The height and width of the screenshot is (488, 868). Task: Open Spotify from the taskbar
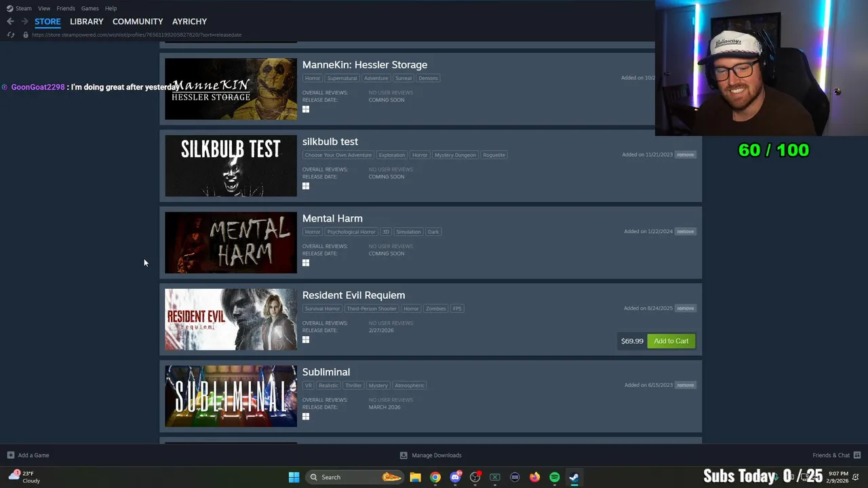(x=555, y=477)
